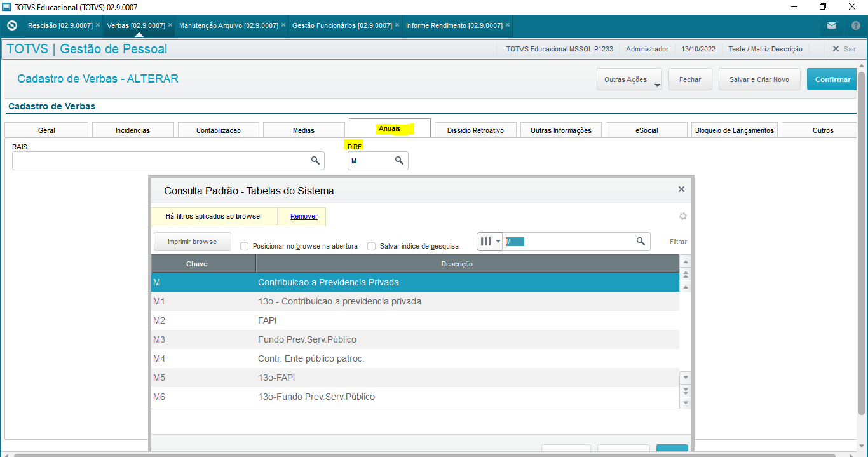Open the Bloqueio de Lançamentos tab
This screenshot has height=457, width=868.
735,130
